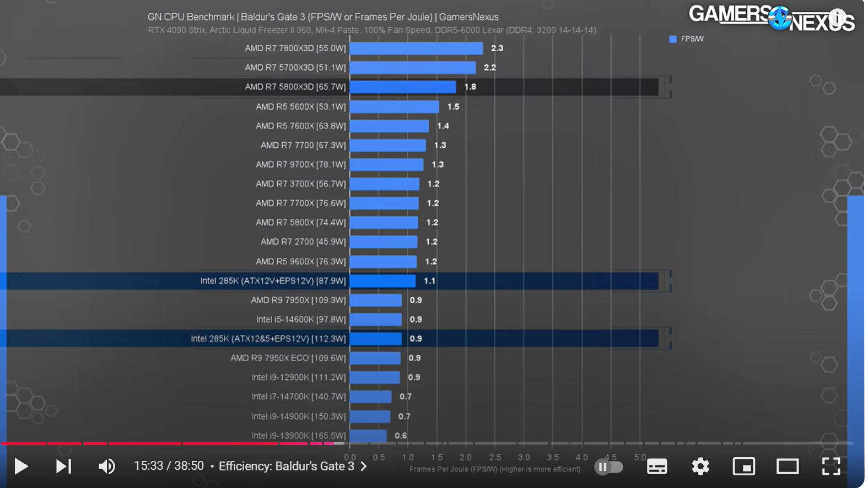Click the FPS/W legend entry
The width and height of the screenshot is (868, 488).
(x=687, y=39)
